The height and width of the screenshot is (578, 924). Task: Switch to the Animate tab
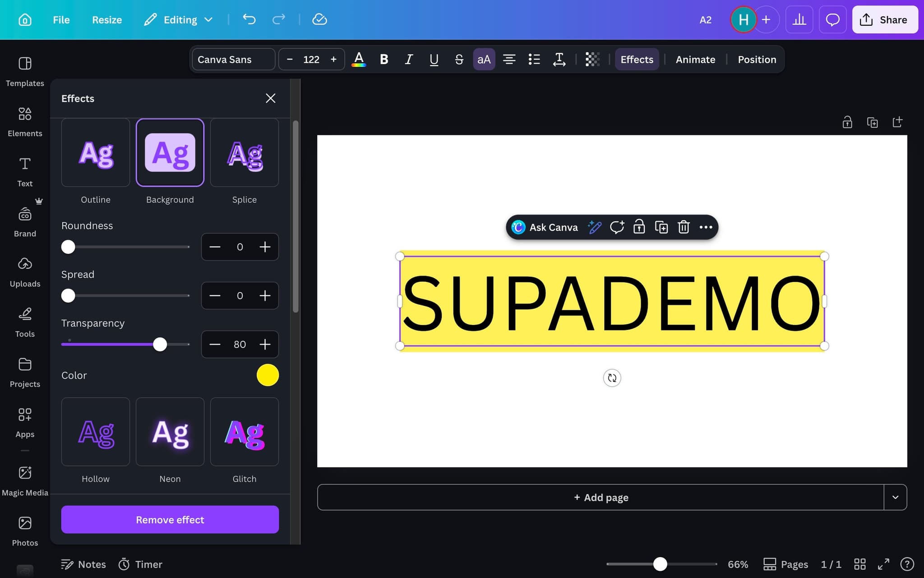tap(695, 59)
